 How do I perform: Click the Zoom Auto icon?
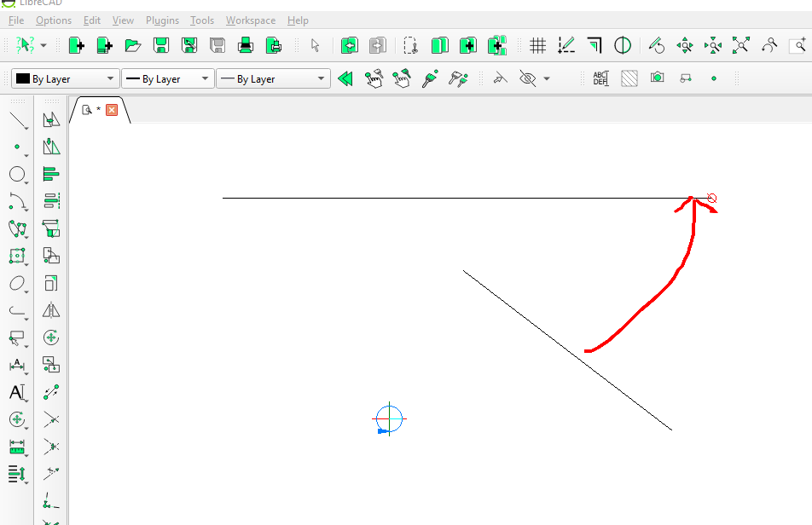740,45
